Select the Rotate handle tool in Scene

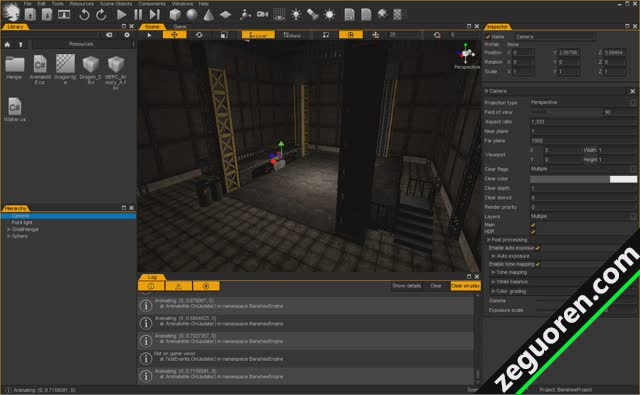coord(199,35)
